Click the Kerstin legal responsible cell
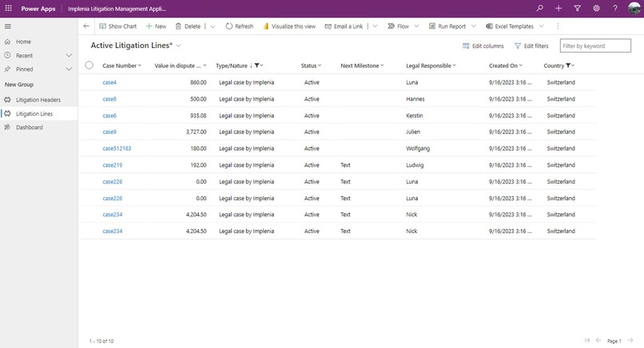The width and height of the screenshot is (644, 348). 414,116
